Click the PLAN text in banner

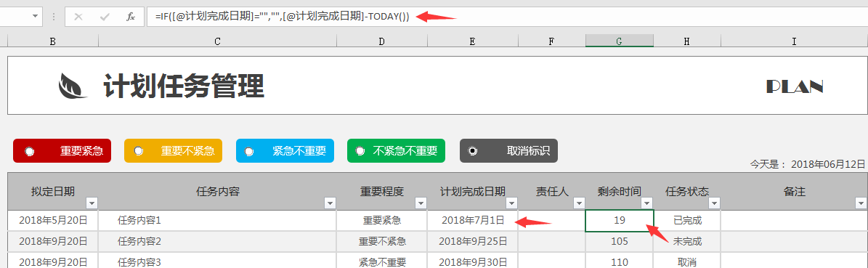tap(795, 86)
